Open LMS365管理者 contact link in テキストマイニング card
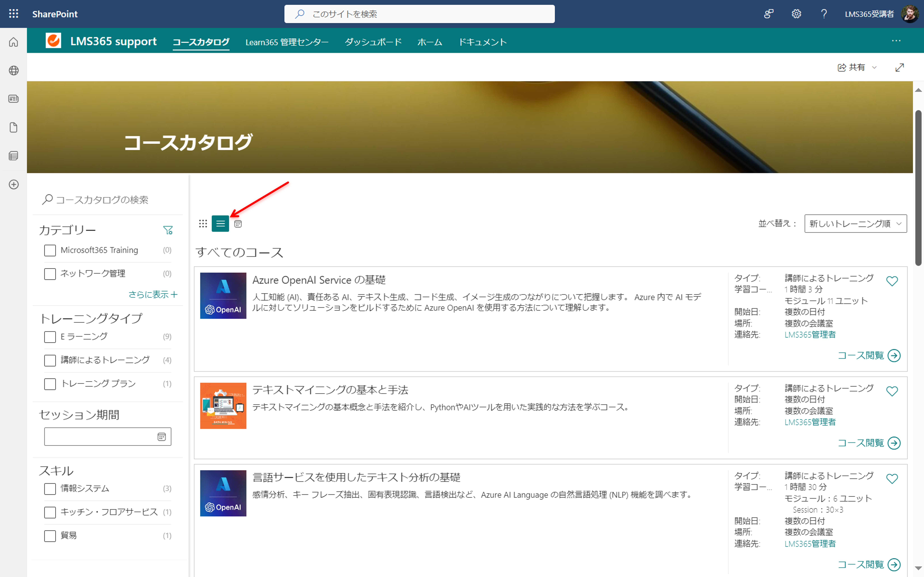 [x=810, y=422]
